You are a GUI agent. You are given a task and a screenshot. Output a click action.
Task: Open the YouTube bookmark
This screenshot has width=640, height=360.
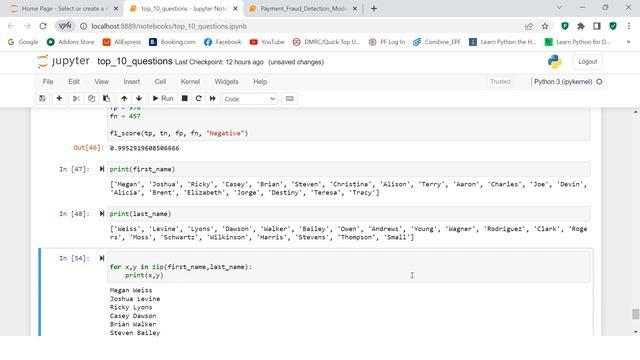[x=267, y=42]
